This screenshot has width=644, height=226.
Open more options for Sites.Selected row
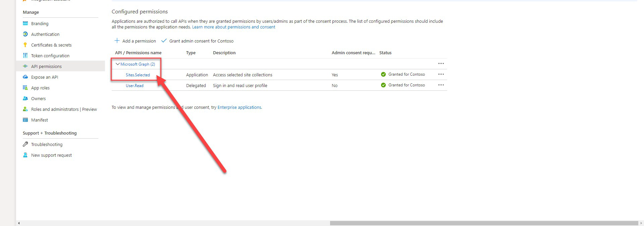(x=441, y=74)
